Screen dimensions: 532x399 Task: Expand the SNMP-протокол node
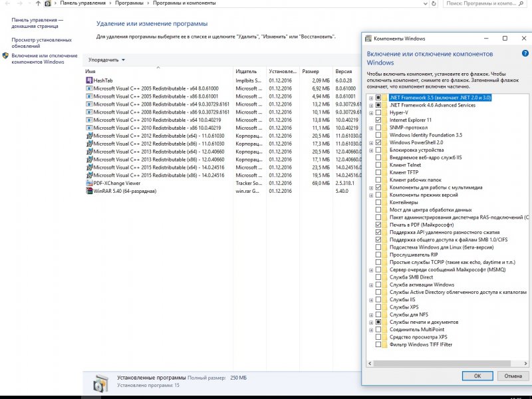click(371, 128)
